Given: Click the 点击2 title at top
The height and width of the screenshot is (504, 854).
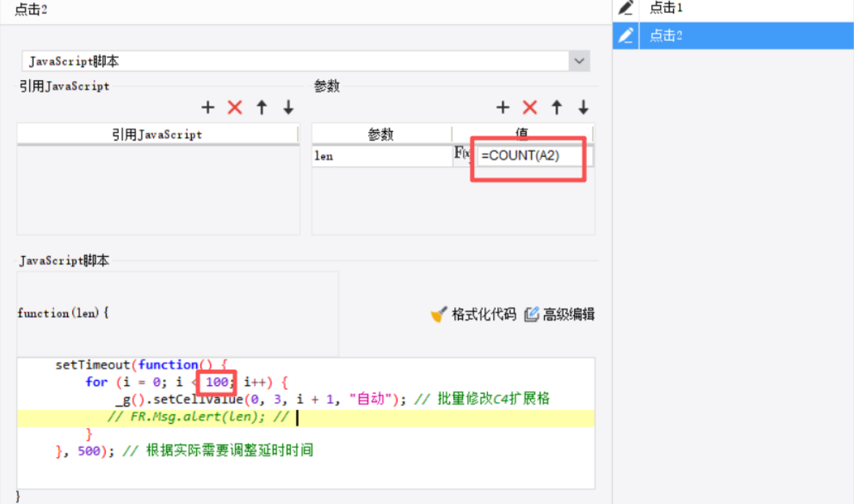Looking at the screenshot, I should tap(31, 9).
